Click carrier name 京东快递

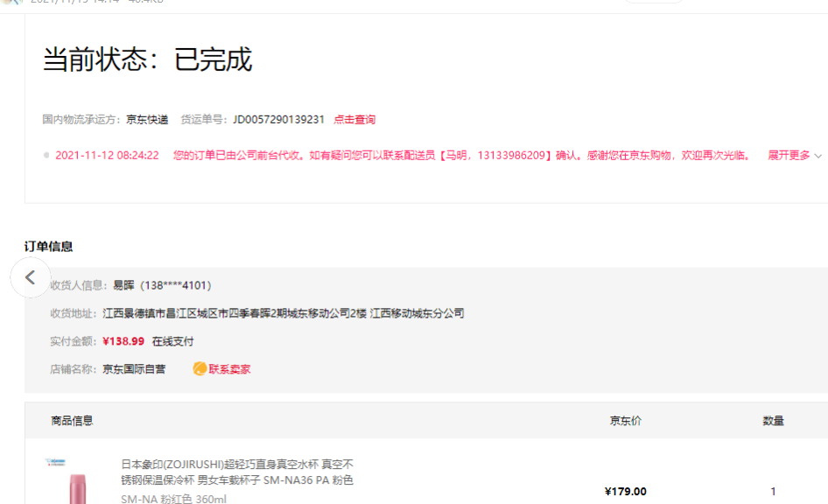tap(147, 120)
